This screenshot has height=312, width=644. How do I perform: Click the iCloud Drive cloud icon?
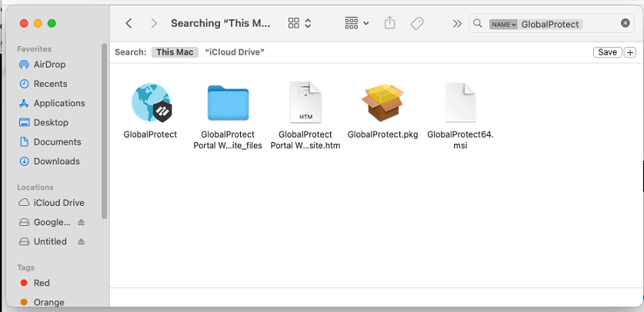pyautogui.click(x=24, y=203)
